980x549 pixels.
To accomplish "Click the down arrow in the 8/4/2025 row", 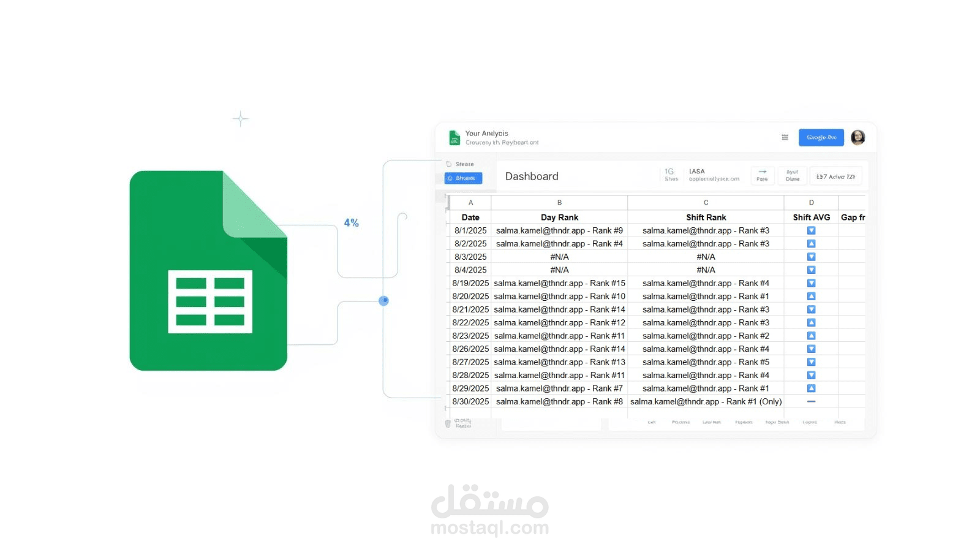I will click(811, 270).
